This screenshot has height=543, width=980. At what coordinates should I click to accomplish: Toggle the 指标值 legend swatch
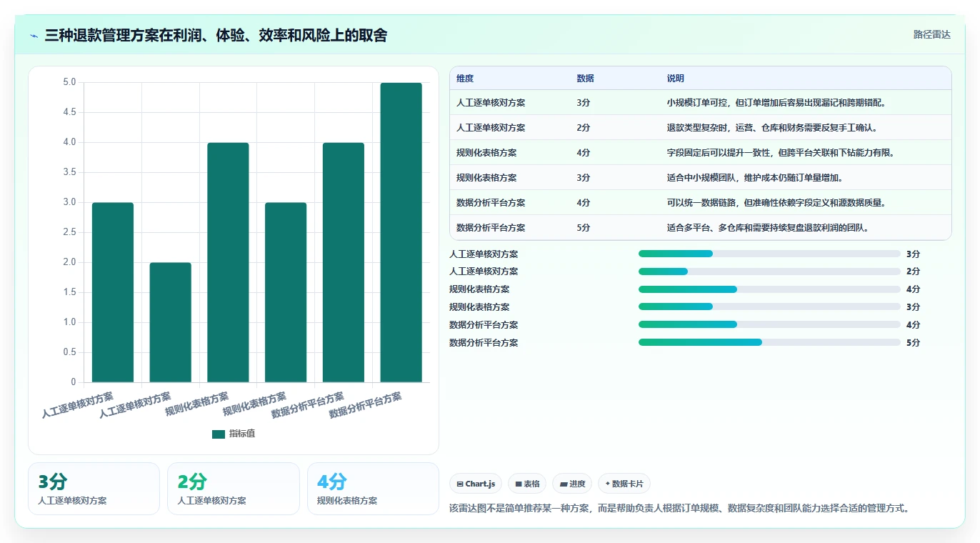(219, 434)
